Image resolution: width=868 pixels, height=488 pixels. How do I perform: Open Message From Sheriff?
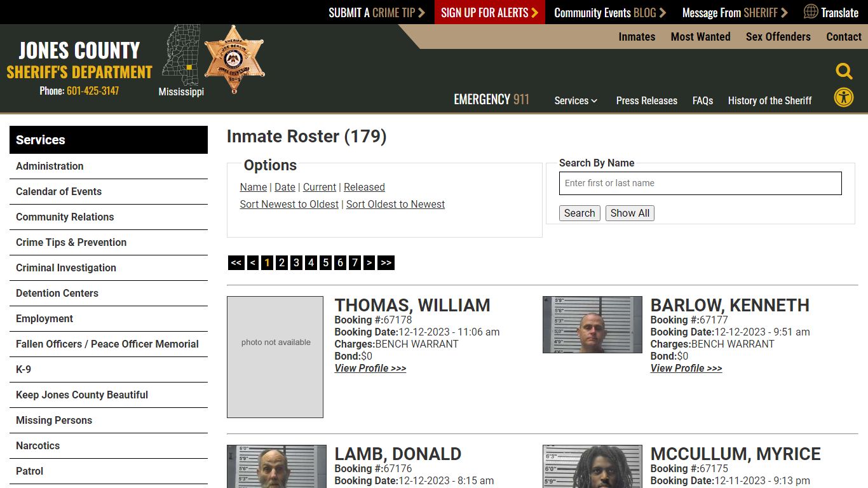pos(735,12)
